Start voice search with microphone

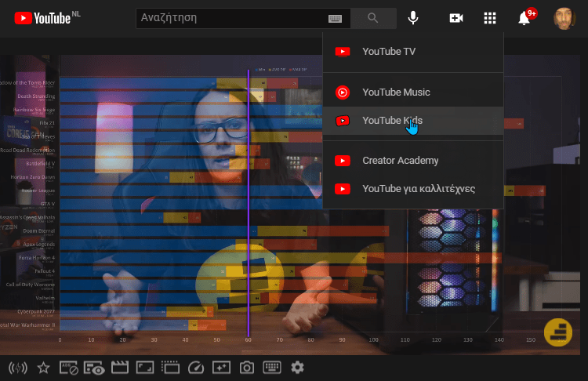(x=413, y=18)
